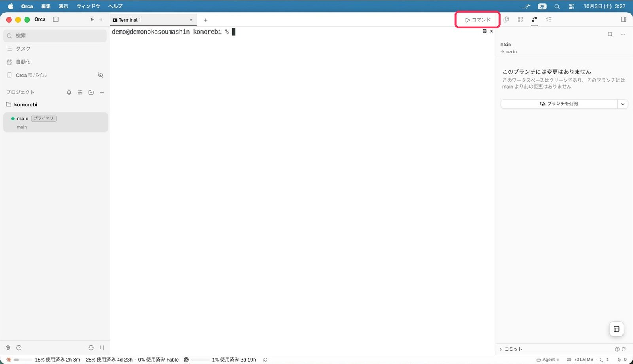Screen dimensions: 633x364
Task: Add a new project with plus icon
Action: (102, 92)
